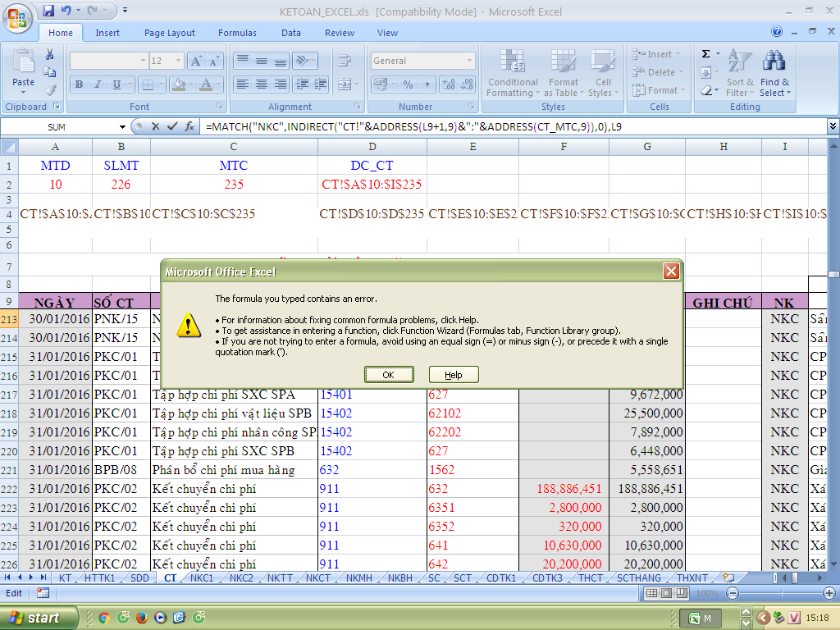This screenshot has height=630, width=840.
Task: Apply Percent Style format
Action: point(409,84)
